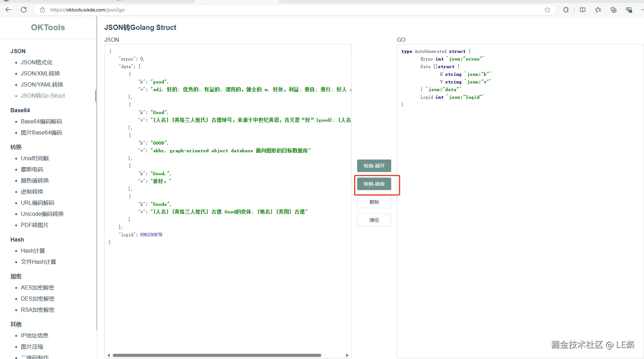Click the "errno" key in JSON
The image size is (644, 359).
(x=127, y=59)
